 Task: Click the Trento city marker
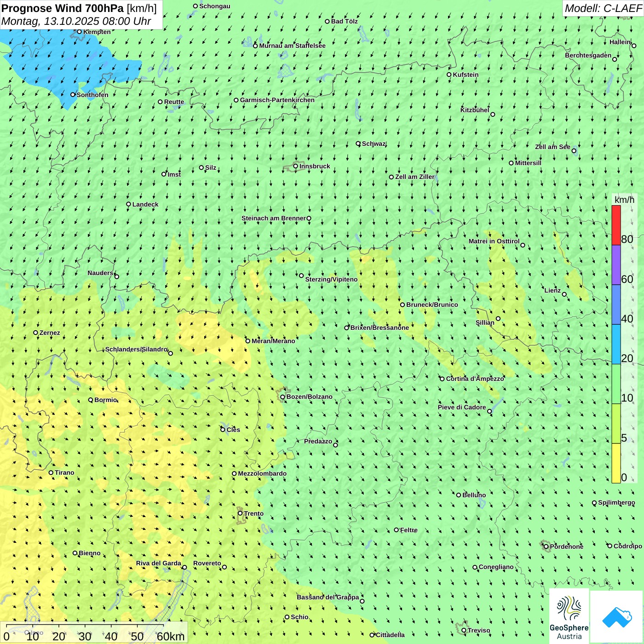coord(240,513)
